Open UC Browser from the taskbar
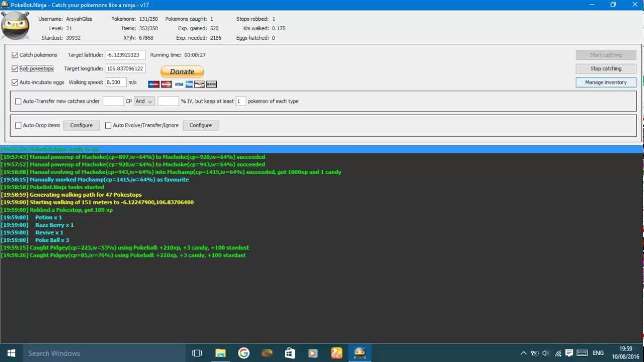The height and width of the screenshot is (362, 644). (336, 353)
